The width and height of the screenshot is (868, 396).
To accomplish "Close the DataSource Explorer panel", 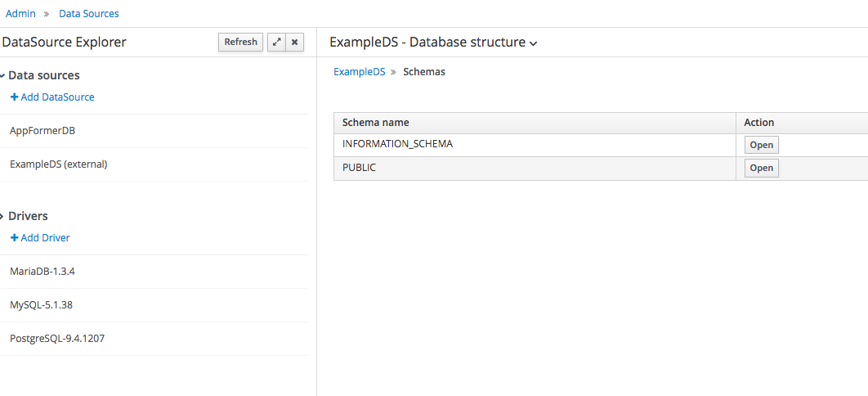I will pyautogui.click(x=294, y=42).
